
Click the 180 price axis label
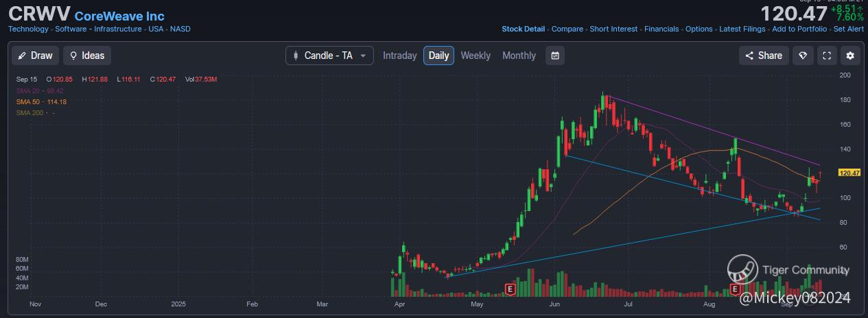click(x=845, y=100)
